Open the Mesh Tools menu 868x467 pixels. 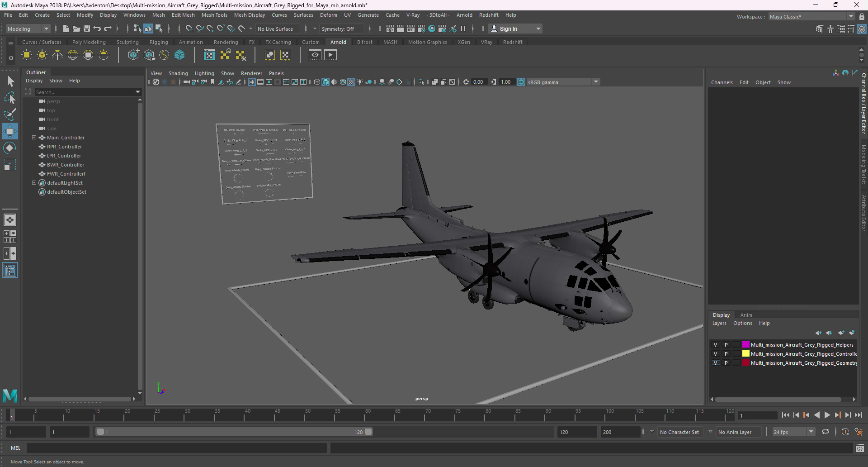coord(214,15)
